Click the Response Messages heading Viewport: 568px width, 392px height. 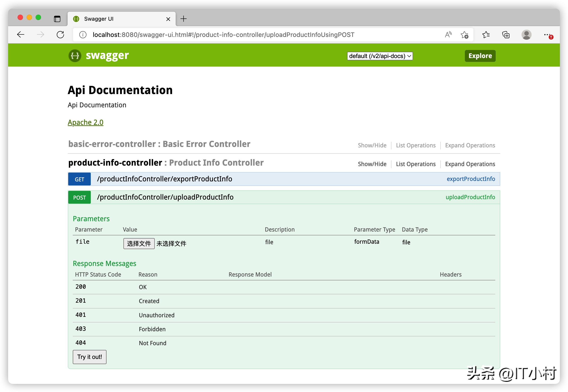point(105,264)
